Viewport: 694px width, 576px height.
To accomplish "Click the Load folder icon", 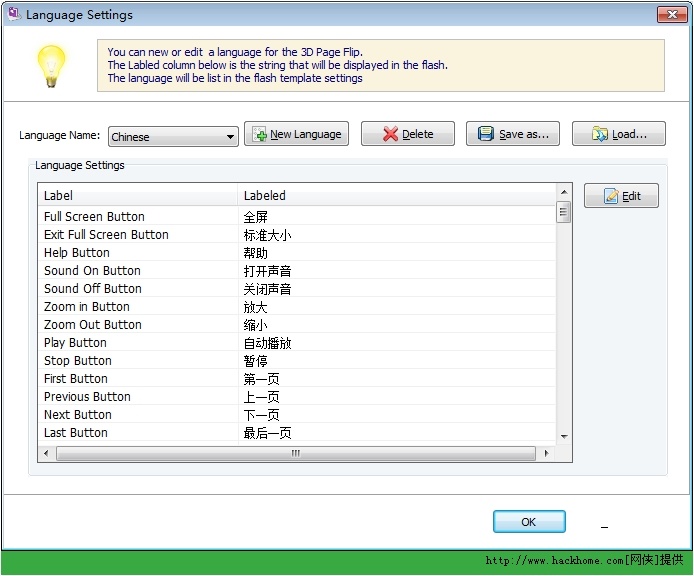I will pos(600,134).
